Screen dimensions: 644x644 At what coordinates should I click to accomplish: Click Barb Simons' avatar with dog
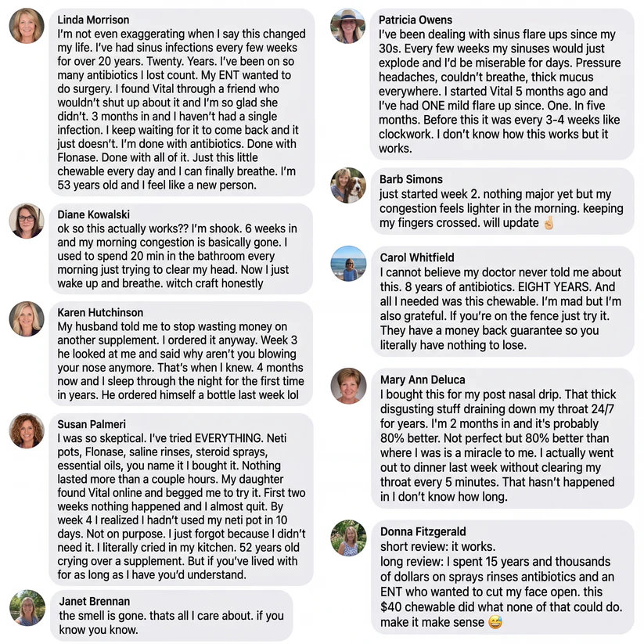[347, 185]
